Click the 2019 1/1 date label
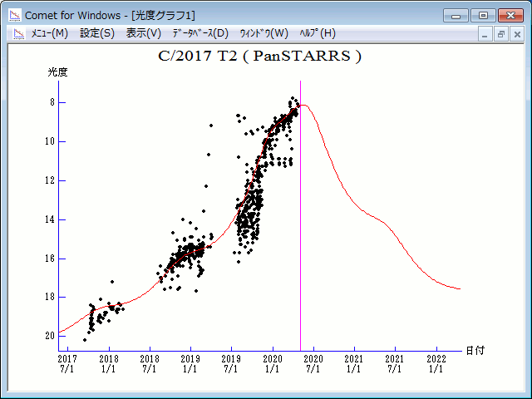Screen dimensions: 532x399 (x=190, y=364)
